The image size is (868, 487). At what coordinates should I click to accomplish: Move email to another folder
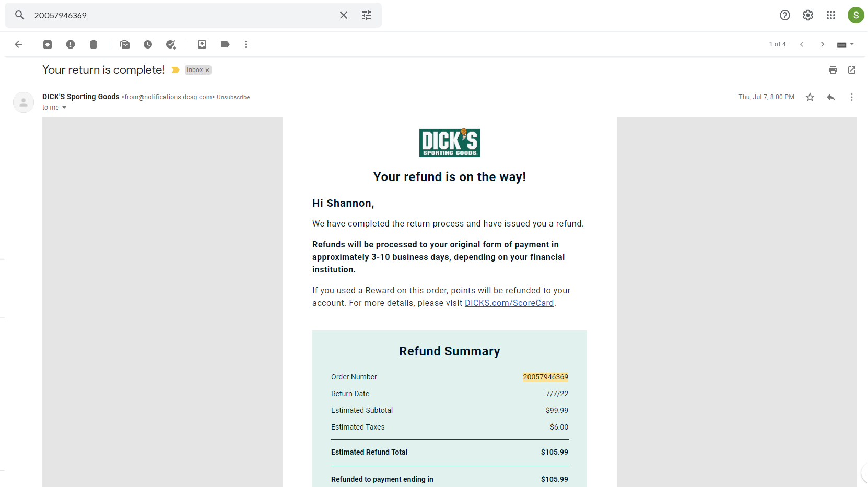(x=202, y=44)
